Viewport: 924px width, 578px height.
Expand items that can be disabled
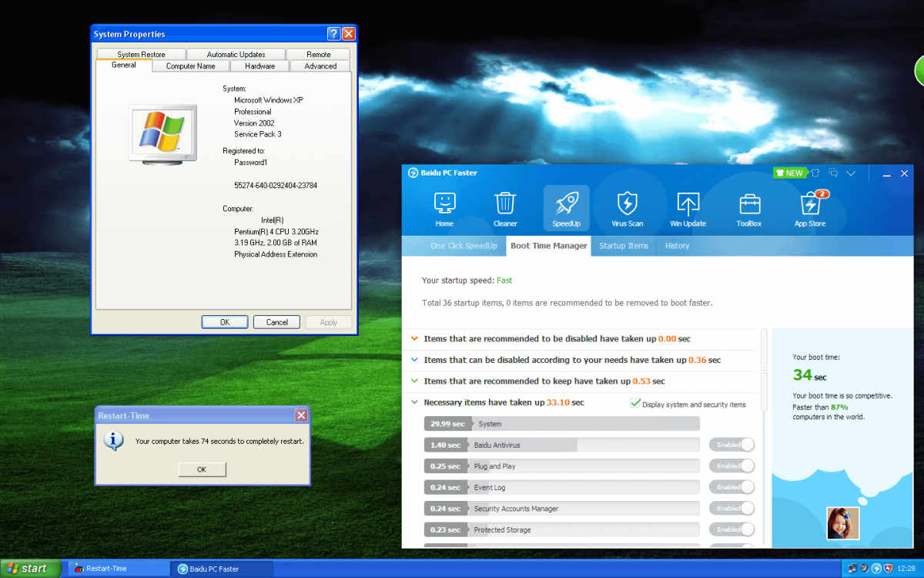click(415, 360)
